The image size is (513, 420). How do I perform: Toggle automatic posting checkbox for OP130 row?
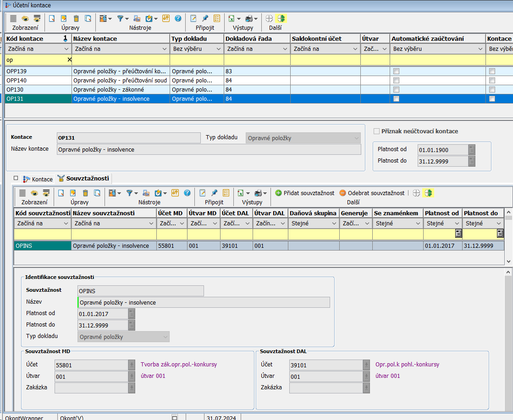click(397, 90)
